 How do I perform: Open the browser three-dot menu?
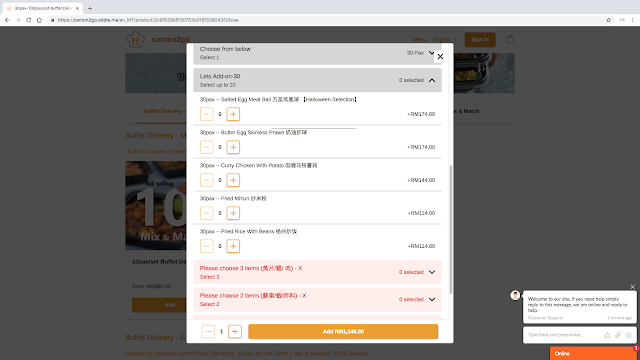[x=633, y=20]
